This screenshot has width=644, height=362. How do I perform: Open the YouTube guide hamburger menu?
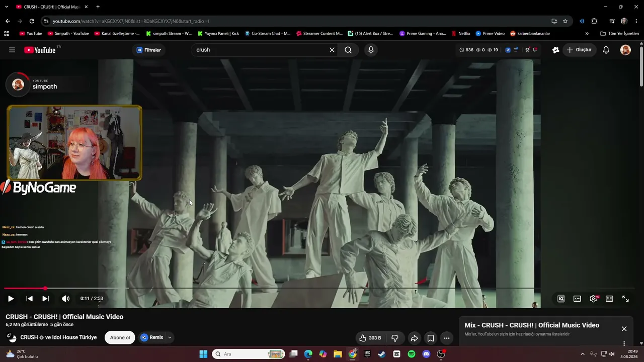coord(12,50)
